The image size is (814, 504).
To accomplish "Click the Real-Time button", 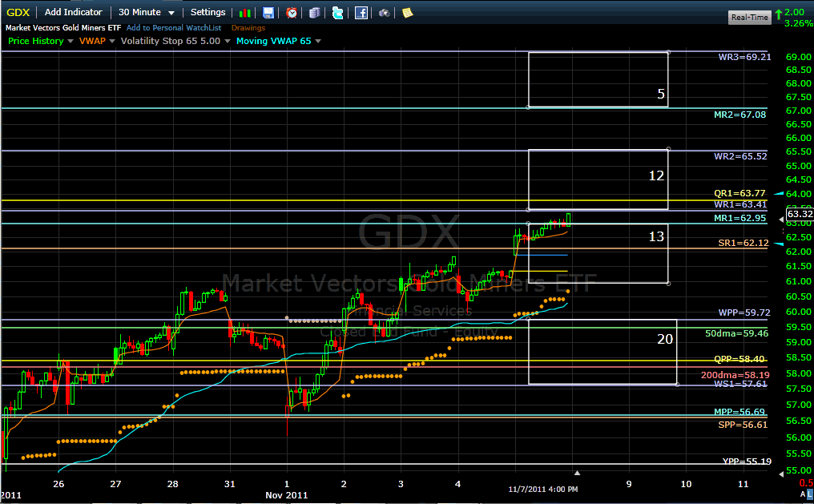I will point(750,17).
